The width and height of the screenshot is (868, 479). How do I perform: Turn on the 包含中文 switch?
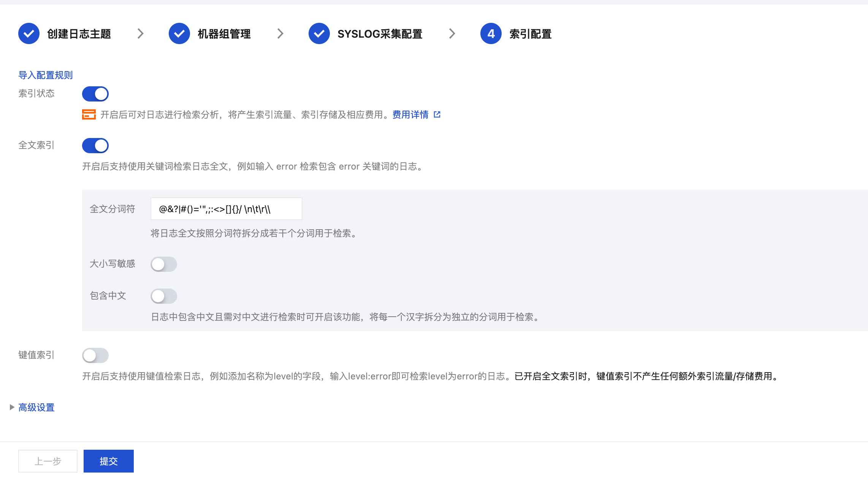164,296
